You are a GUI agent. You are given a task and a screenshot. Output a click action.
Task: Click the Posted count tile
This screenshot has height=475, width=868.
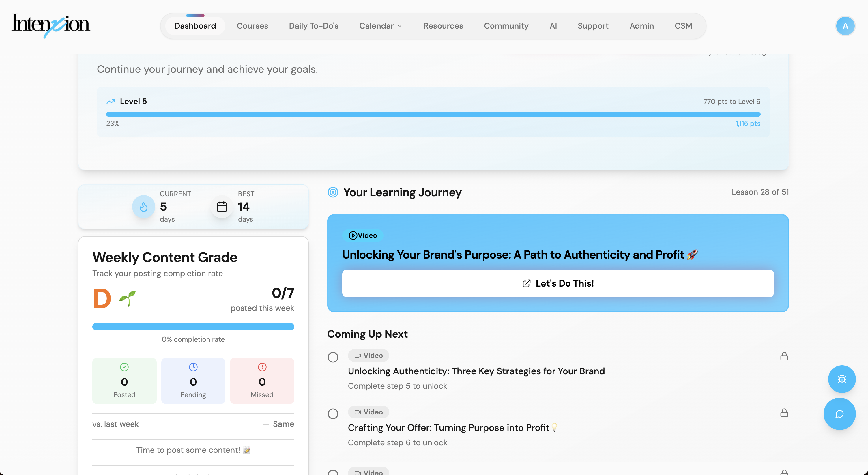[124, 381]
